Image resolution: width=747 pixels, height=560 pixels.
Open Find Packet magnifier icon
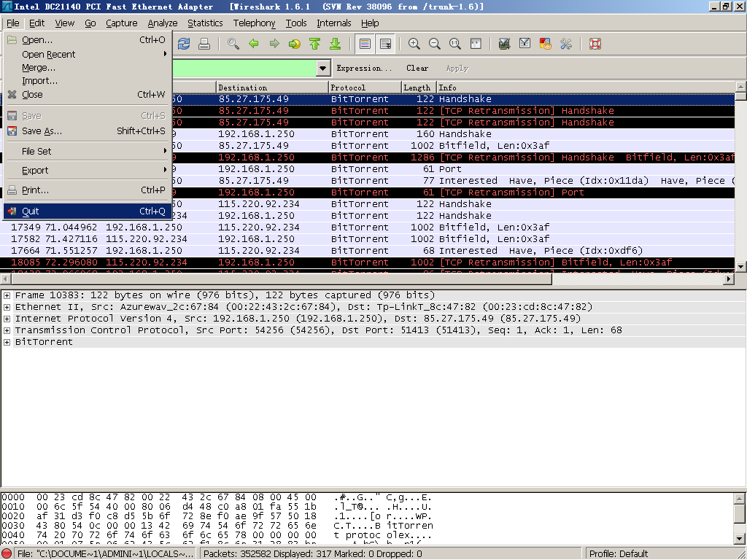[x=233, y=44]
